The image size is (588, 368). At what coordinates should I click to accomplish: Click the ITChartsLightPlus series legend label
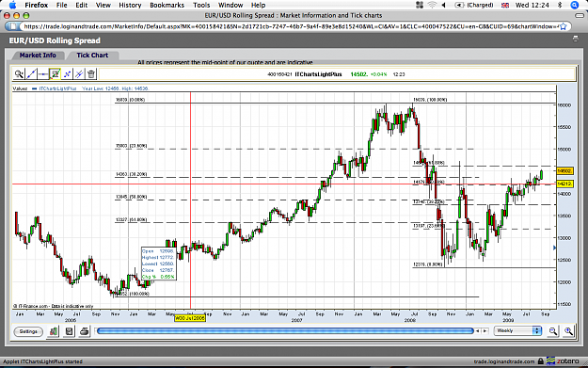[x=57, y=88]
